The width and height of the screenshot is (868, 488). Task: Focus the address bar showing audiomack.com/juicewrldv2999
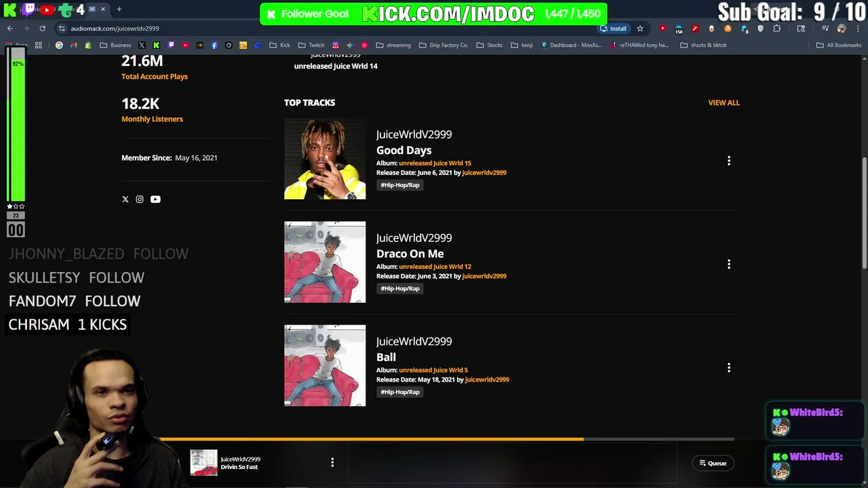tap(325, 28)
